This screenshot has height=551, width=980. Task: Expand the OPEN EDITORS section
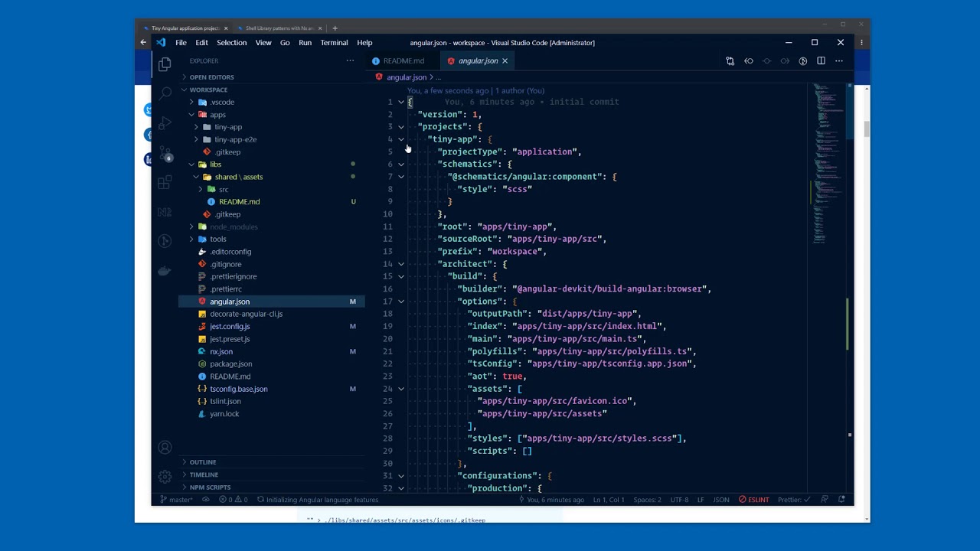click(x=211, y=77)
